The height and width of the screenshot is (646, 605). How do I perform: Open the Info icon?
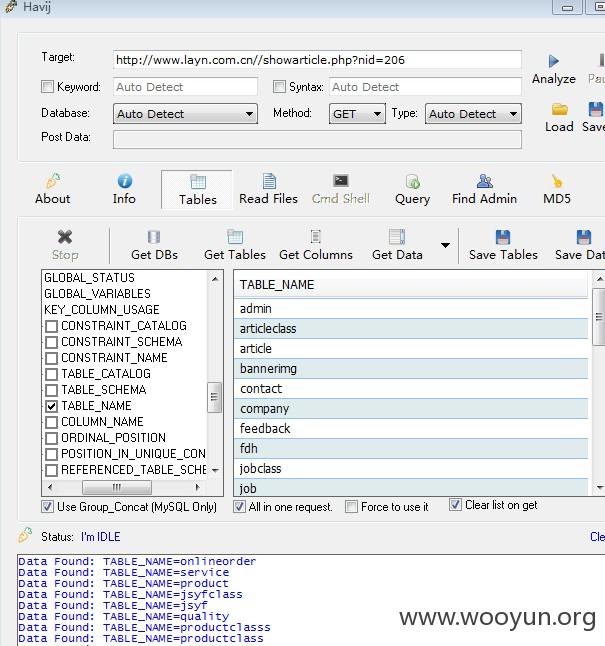click(x=124, y=181)
